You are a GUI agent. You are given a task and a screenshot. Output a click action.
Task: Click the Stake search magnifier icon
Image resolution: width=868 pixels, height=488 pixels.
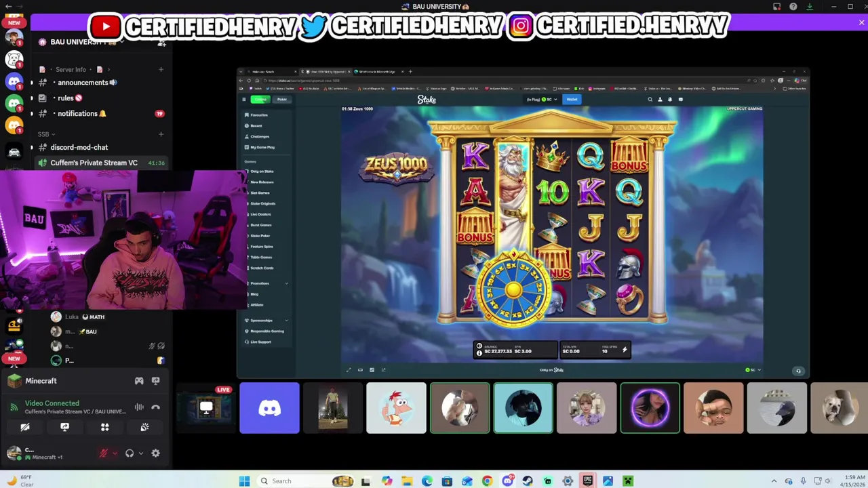(650, 100)
